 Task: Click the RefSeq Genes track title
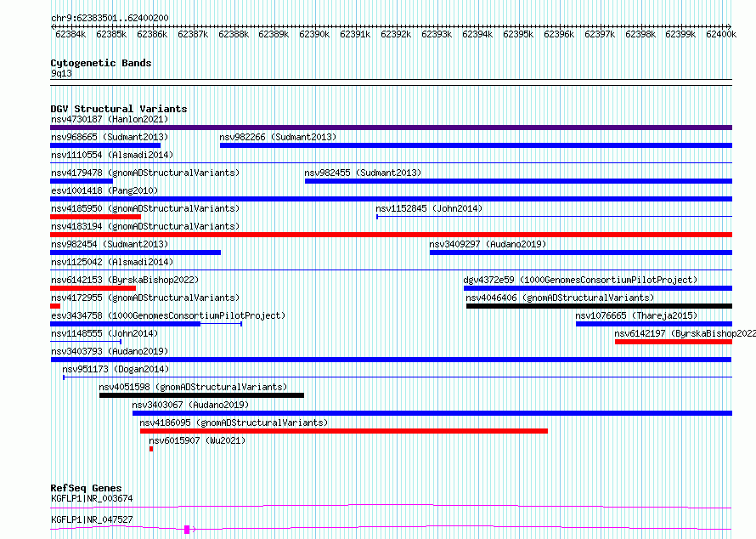[x=86, y=488]
